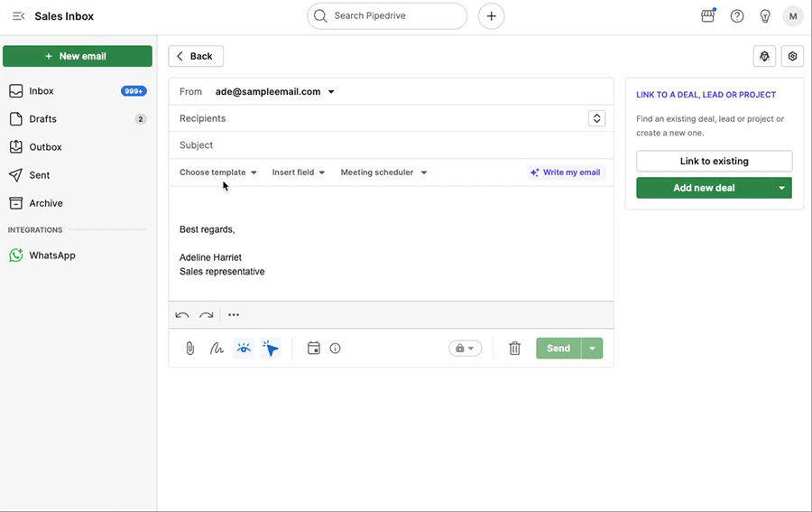Delete draft with trash icon
The height and width of the screenshot is (512, 812).
click(514, 349)
